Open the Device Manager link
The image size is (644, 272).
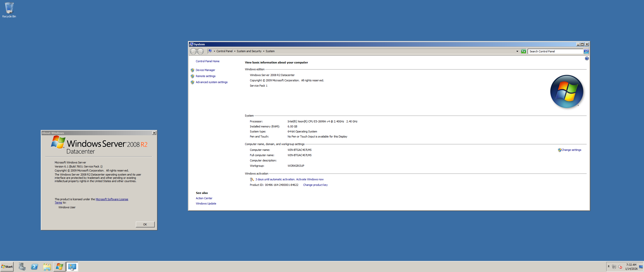(205, 70)
